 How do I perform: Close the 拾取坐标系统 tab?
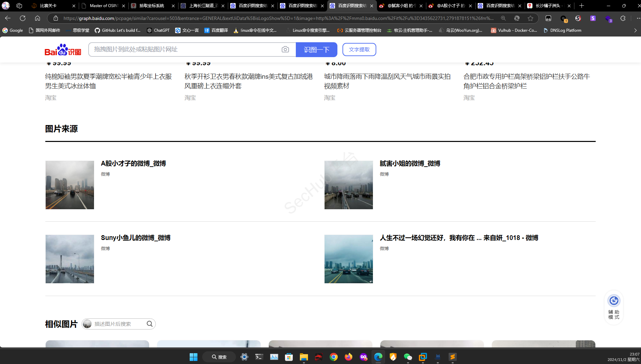173,6
